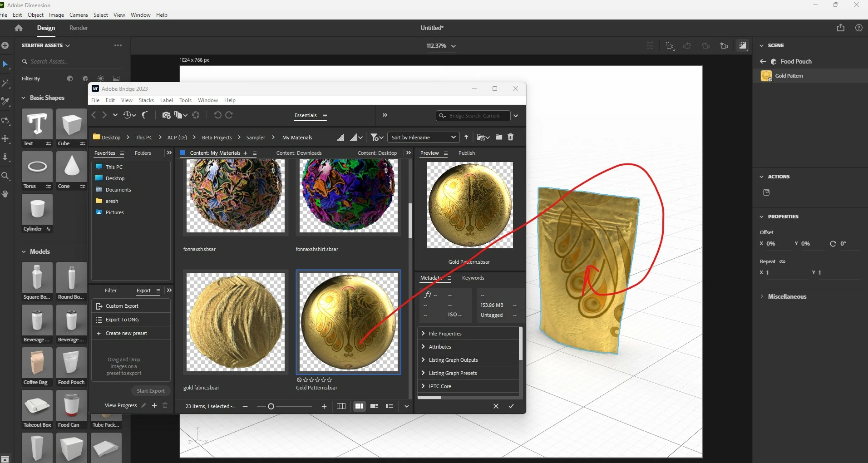Viewport: 868px width, 463px height.
Task: Open the 112.37% zoom dropdown
Action: point(441,45)
